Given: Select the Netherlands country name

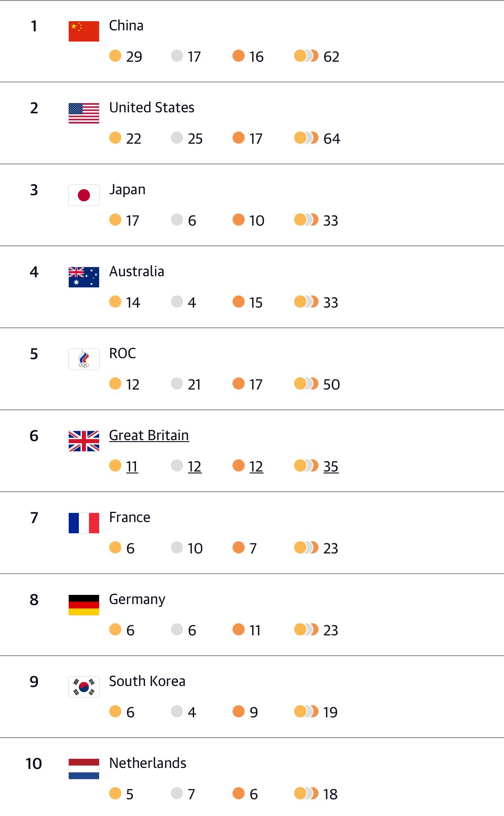Looking at the screenshot, I should click(x=148, y=763).
